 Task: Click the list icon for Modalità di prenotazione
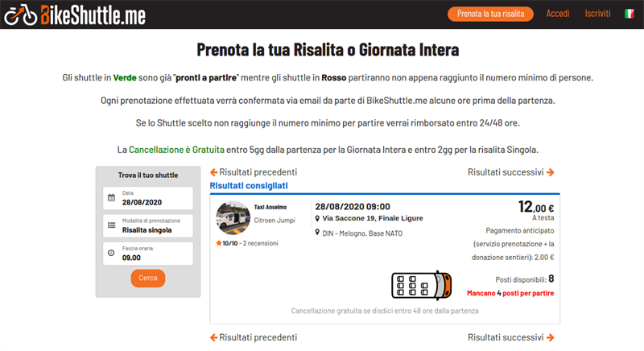(x=111, y=225)
